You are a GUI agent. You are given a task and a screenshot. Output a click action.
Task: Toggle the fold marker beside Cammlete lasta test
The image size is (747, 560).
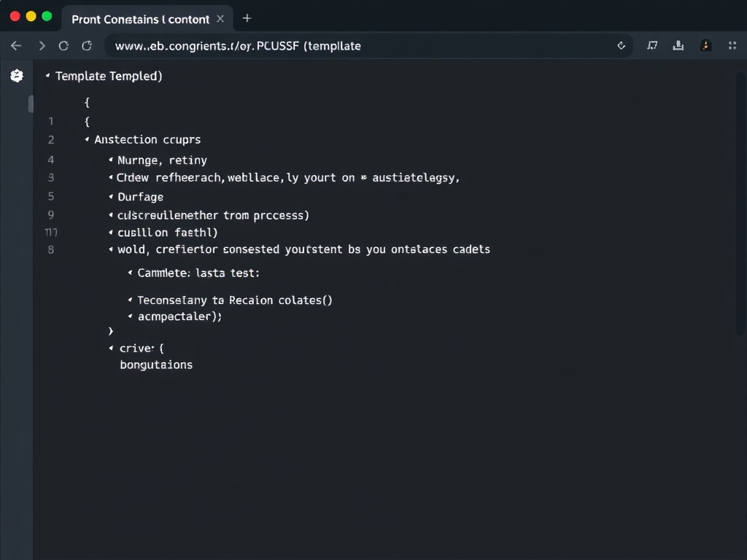[130, 272]
